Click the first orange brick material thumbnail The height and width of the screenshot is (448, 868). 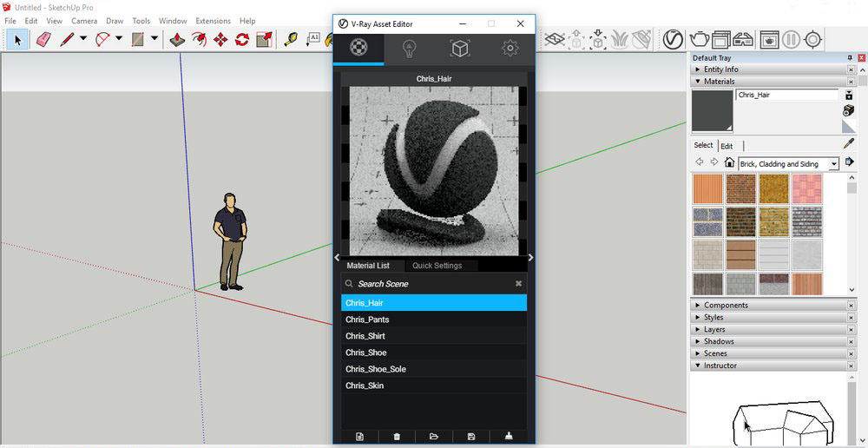pyautogui.click(x=707, y=188)
